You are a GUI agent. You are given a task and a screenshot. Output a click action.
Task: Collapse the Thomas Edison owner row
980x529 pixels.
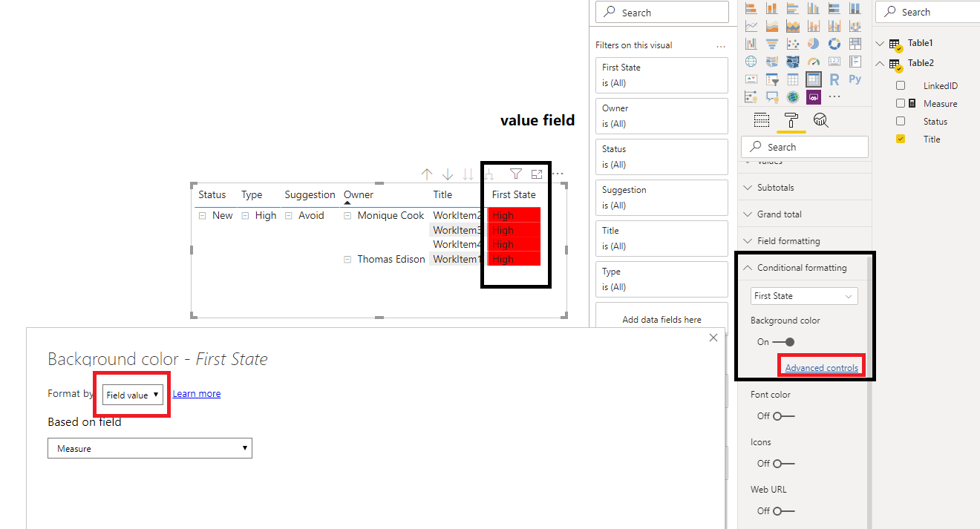(x=347, y=260)
